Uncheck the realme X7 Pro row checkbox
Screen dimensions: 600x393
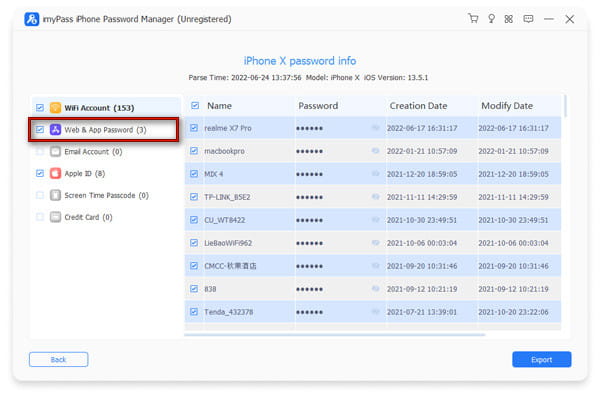[194, 128]
